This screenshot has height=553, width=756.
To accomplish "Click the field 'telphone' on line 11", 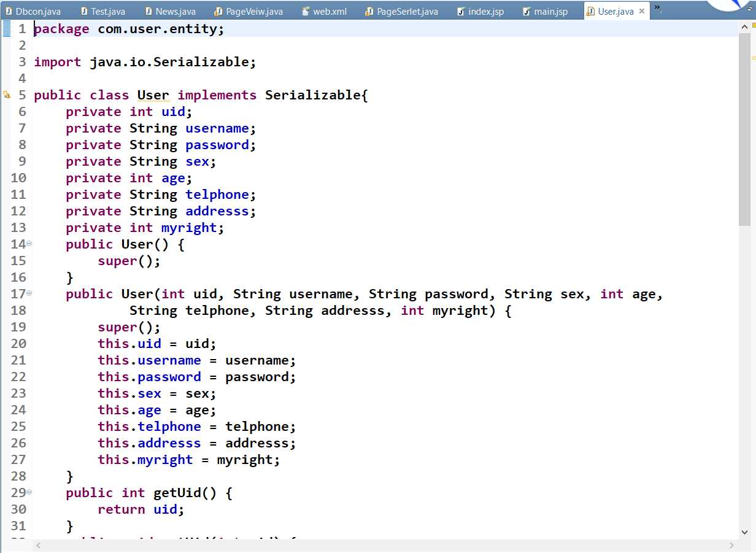I will (x=217, y=195).
